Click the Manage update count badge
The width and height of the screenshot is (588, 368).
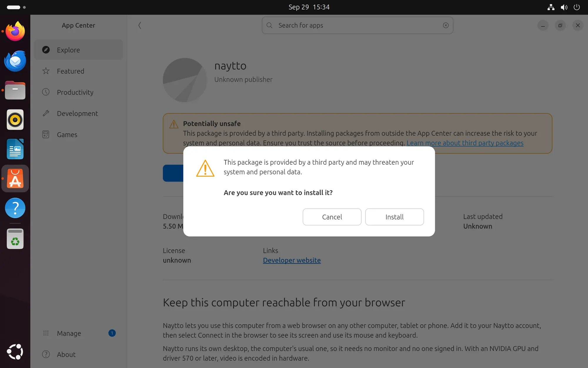pos(112,333)
